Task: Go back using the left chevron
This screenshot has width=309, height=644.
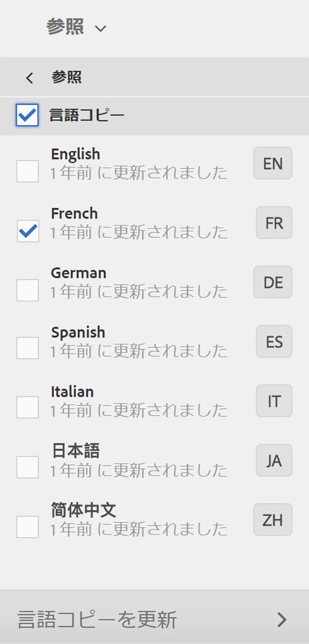Action: click(29, 78)
